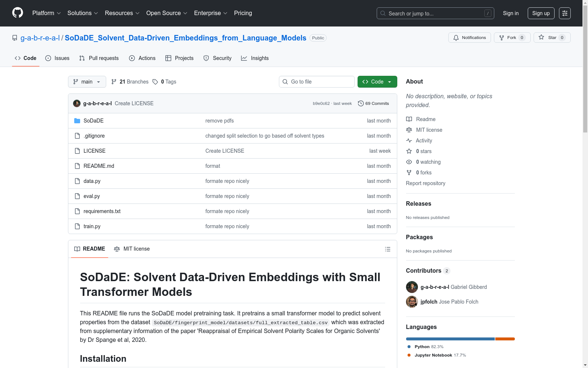
Task: Click the Fork icon button
Action: pyautogui.click(x=502, y=38)
